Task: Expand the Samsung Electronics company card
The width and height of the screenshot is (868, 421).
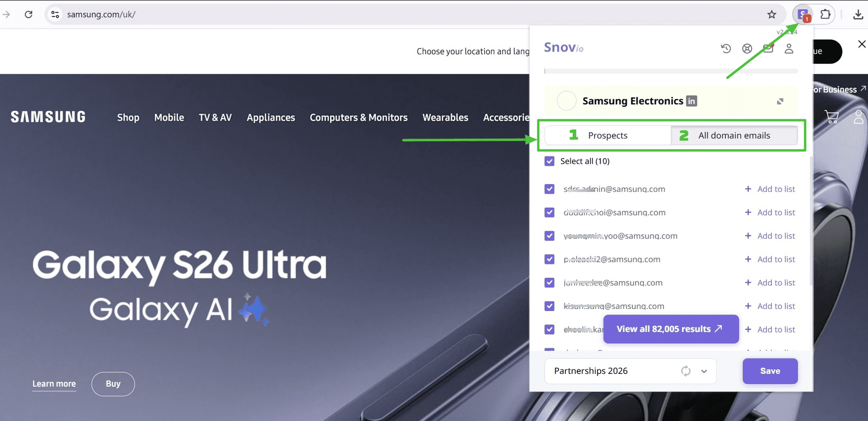Action: click(780, 101)
